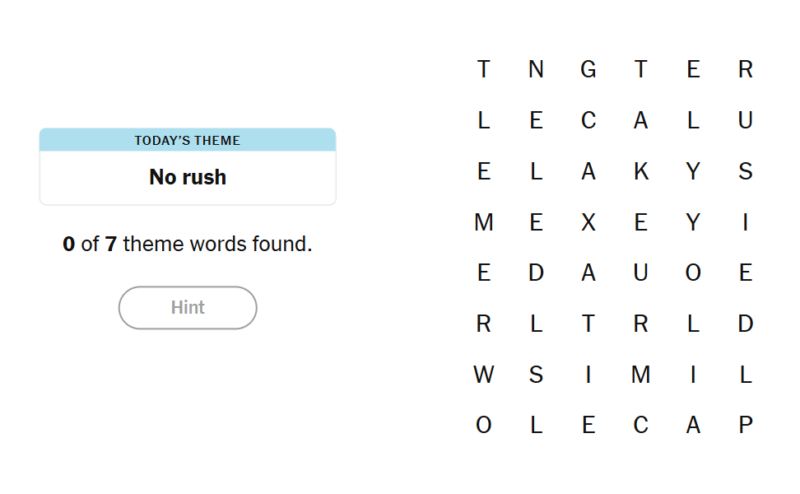Select letter O starting the O-L-E-C-A-P row
Viewport: 800px width, 494px height.
coord(484,425)
